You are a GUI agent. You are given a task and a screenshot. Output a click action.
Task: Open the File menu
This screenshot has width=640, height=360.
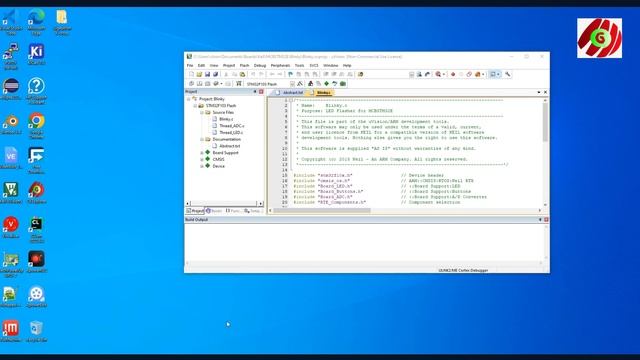pos(190,65)
